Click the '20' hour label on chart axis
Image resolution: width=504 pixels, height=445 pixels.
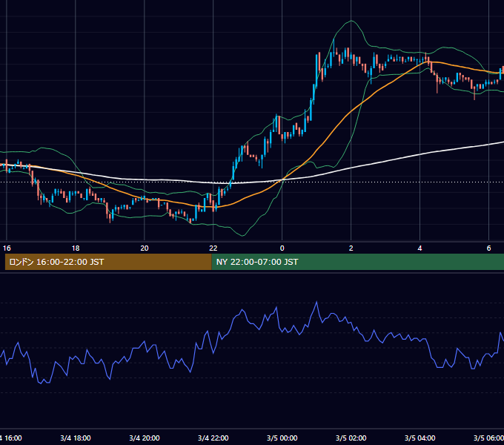coord(145,248)
